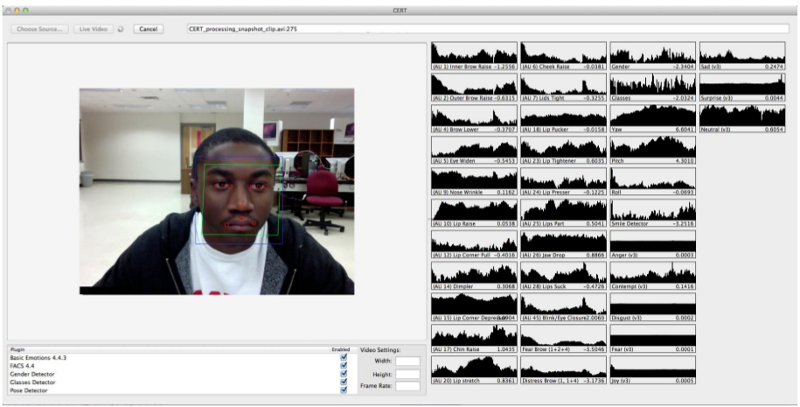Screen dimensions: 800x407
Task: Open the Joy (v3) graph
Action: point(653,370)
